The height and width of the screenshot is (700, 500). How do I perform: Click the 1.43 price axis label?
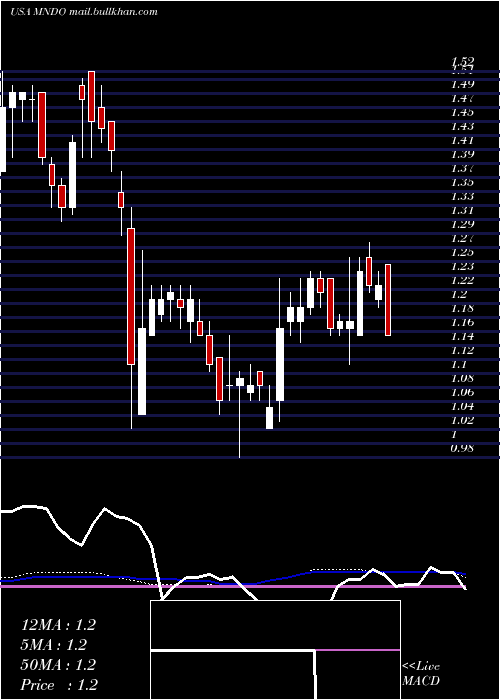462,126
